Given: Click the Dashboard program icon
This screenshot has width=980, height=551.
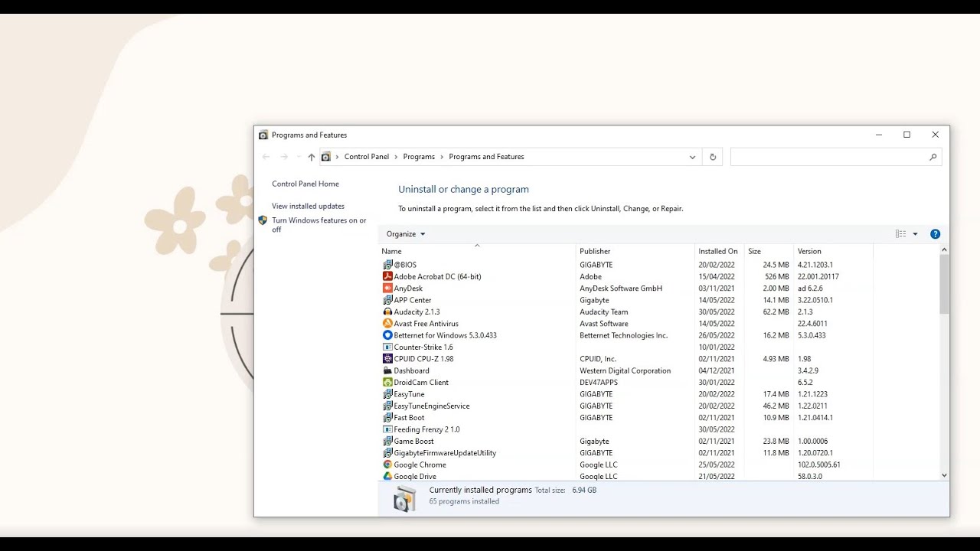Looking at the screenshot, I should [x=387, y=370].
